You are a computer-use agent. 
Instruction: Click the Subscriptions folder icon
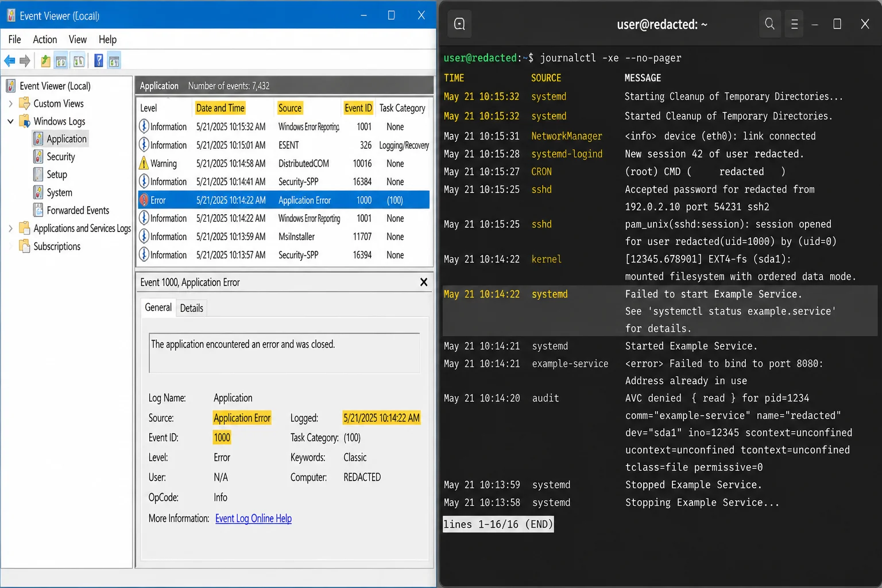pyautogui.click(x=25, y=246)
